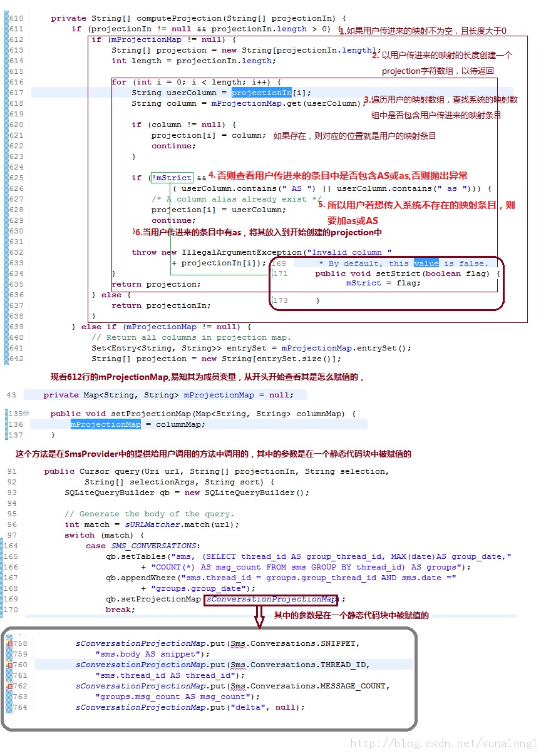Click the 'Return all columns in projection map' comment
Image resolution: width=546 pixels, height=756 pixels.
[x=191, y=337]
